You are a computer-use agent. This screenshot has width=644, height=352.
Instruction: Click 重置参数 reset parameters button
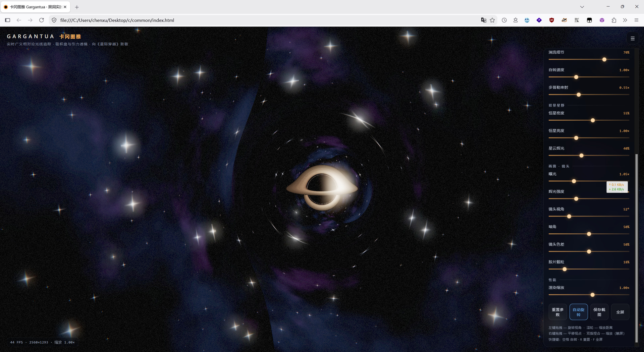coord(557,312)
